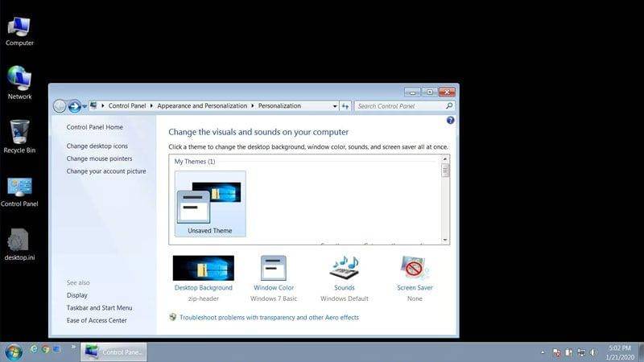
Task: Click Appearance and Personalization in the breadcrumb
Action: (203, 106)
